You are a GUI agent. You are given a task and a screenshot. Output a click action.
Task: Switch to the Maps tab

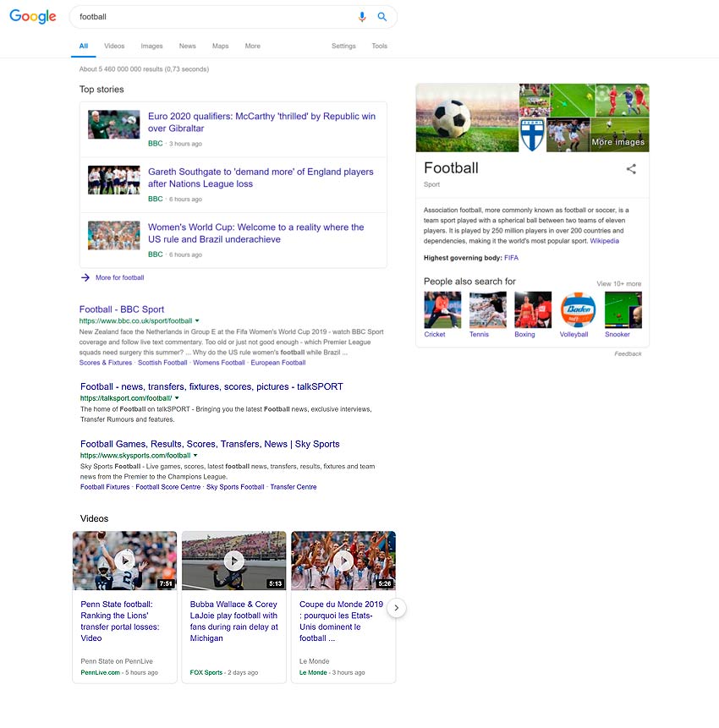(x=220, y=46)
